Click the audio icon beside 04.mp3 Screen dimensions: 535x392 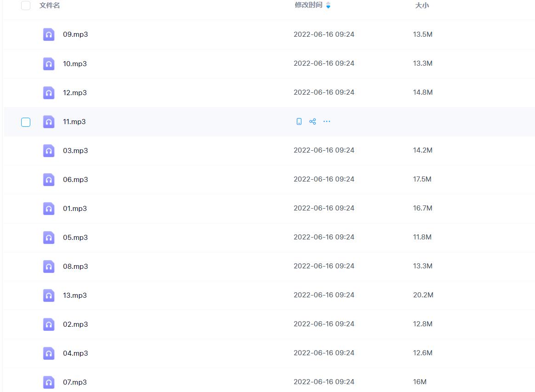point(49,353)
